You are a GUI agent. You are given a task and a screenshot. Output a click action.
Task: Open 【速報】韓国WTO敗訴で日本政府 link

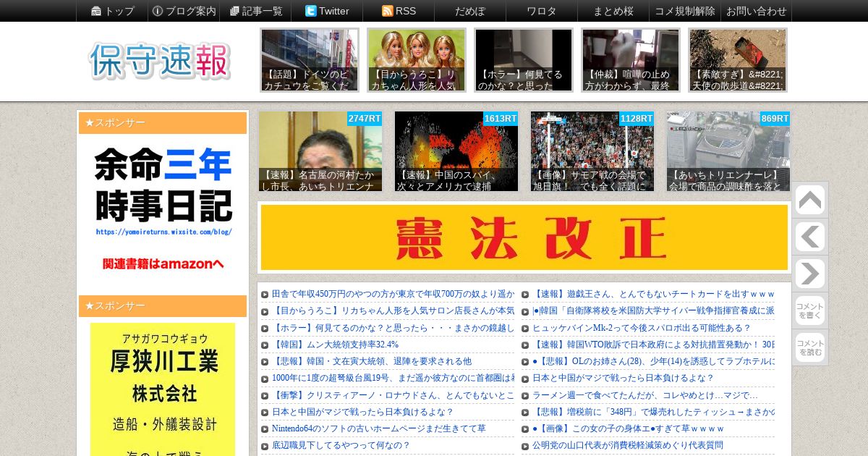654,344
